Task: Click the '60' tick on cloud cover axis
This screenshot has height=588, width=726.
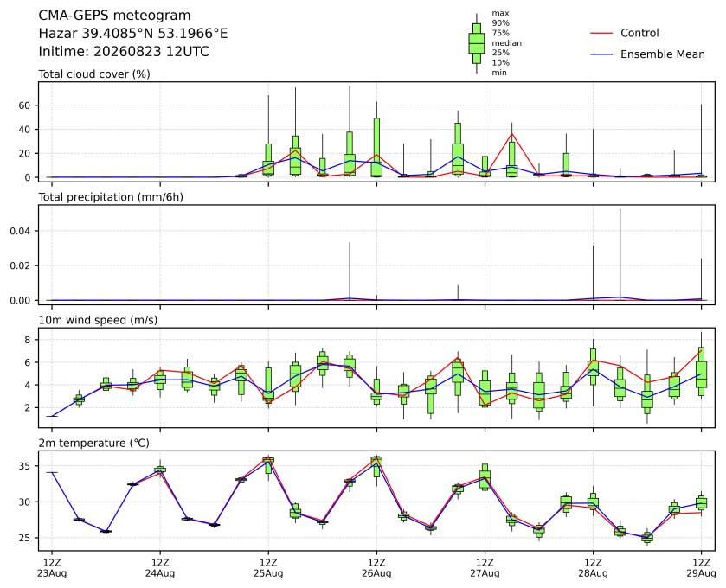Action: coord(24,105)
